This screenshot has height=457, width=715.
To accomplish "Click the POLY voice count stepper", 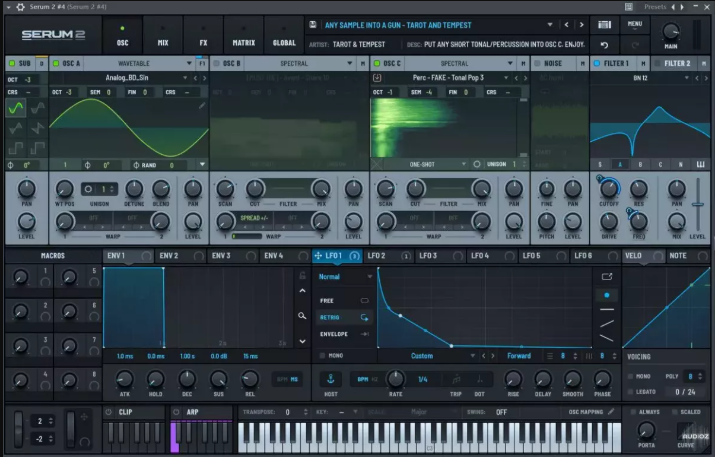I will [700, 376].
